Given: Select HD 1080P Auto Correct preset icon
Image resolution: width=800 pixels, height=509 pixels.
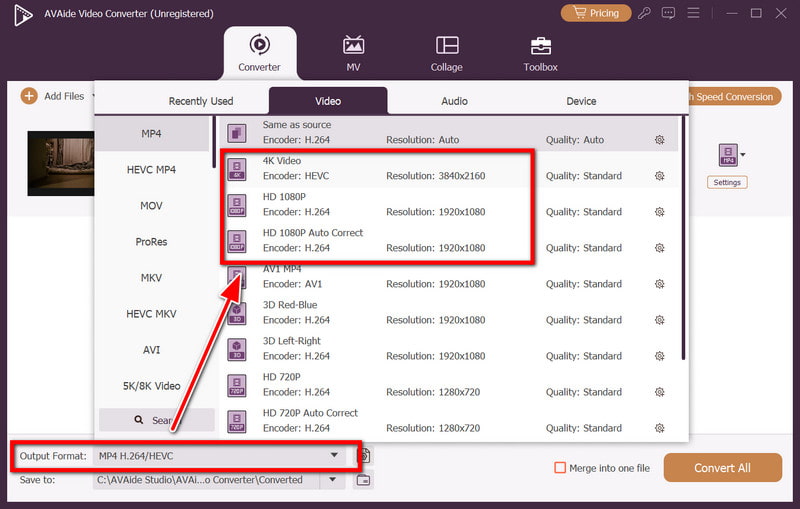Looking at the screenshot, I should [x=237, y=241].
